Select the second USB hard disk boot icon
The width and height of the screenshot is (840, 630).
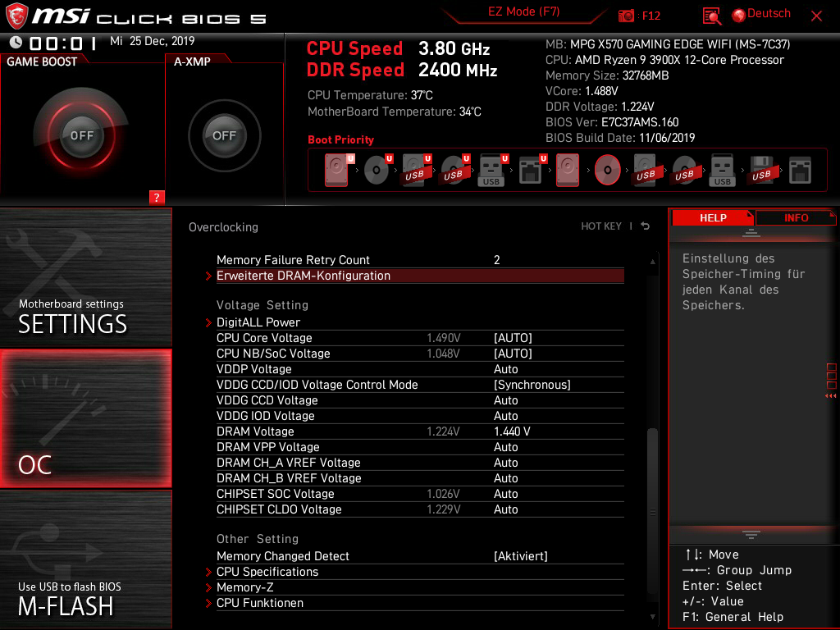646,170
